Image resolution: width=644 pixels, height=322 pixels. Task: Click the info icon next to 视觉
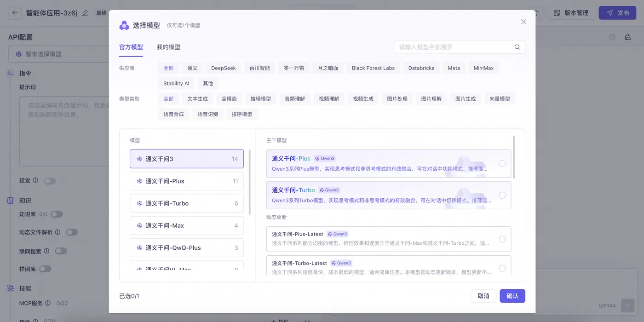tap(35, 180)
